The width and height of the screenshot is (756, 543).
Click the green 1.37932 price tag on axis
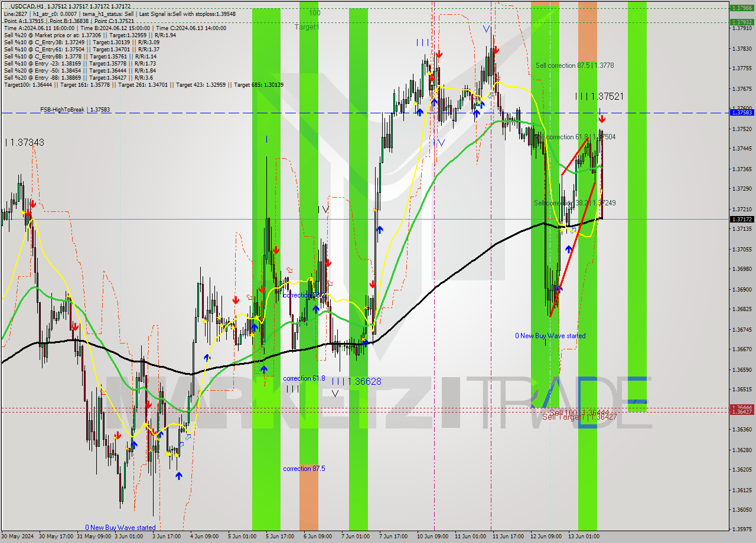click(741, 22)
